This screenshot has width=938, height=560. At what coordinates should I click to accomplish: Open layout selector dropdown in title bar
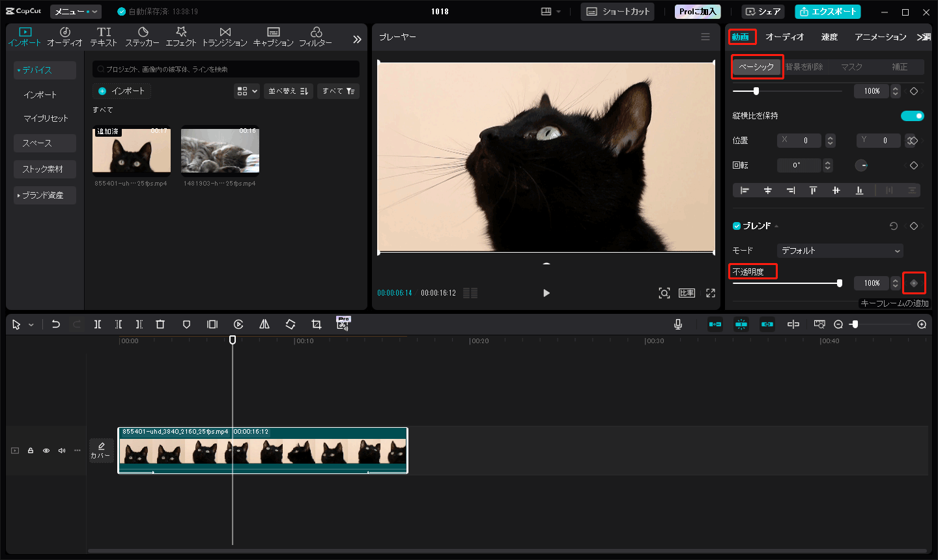point(550,12)
